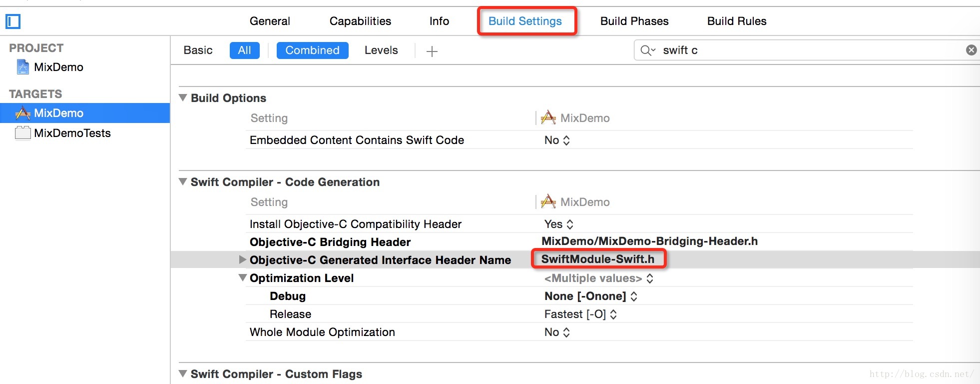The width and height of the screenshot is (980, 384).
Task: Select the Combined view mode
Action: pyautogui.click(x=313, y=50)
